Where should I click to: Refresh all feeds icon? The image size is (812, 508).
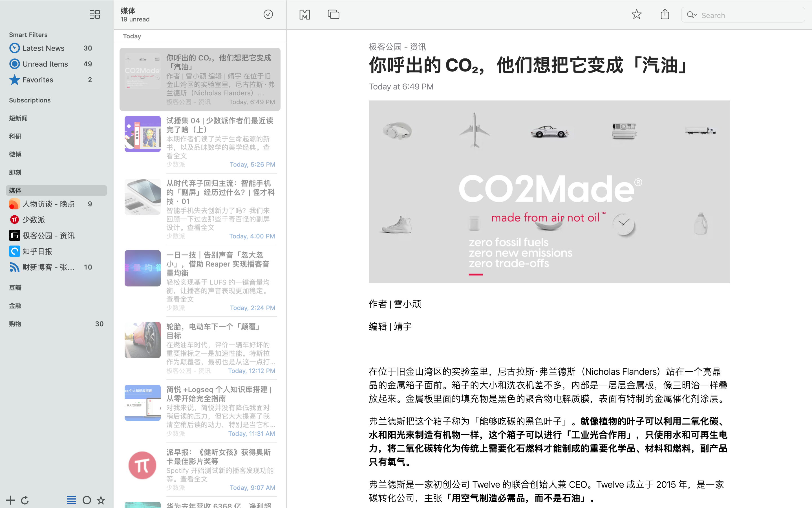(25, 500)
